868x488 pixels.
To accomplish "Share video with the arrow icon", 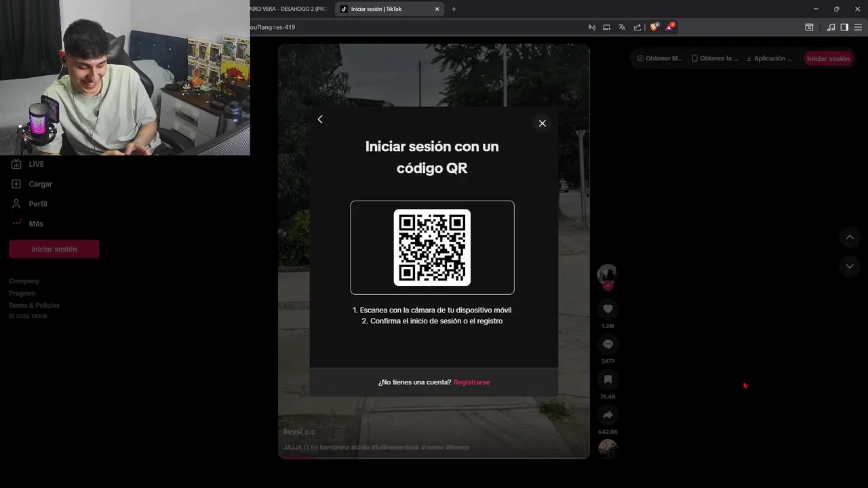I will (x=608, y=415).
